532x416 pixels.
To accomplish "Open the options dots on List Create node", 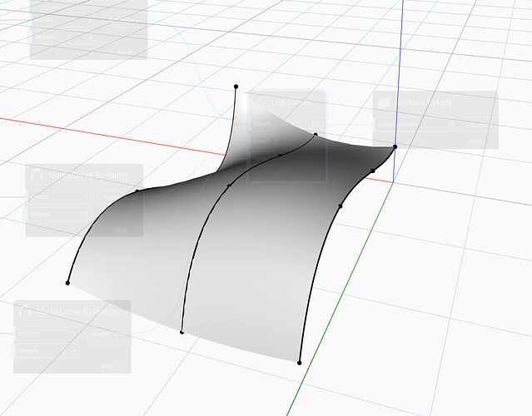I will pos(319,176).
